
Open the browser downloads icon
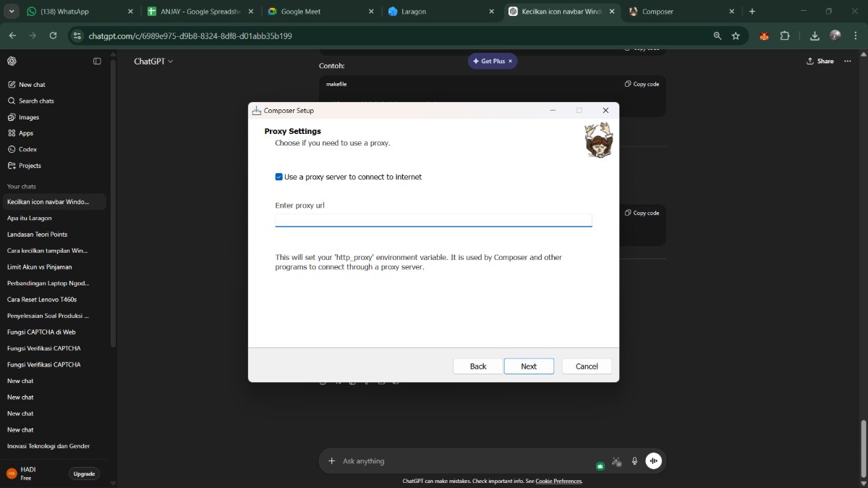pyautogui.click(x=815, y=35)
